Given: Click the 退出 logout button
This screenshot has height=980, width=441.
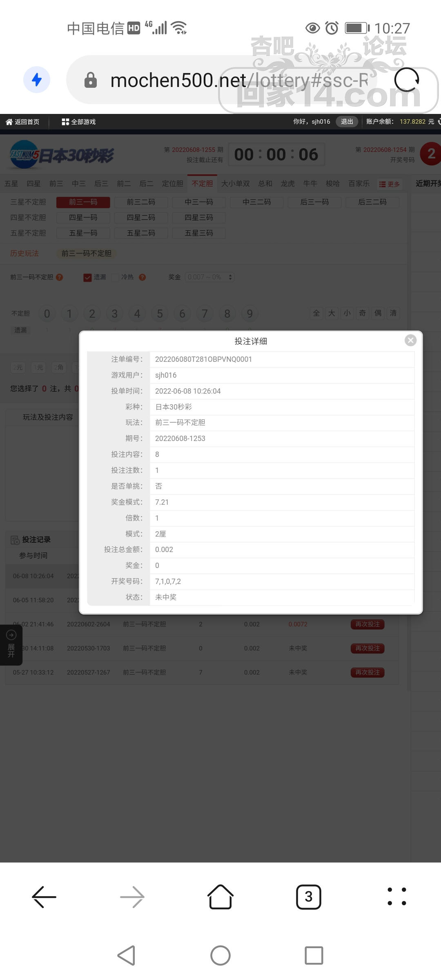Looking at the screenshot, I should pyautogui.click(x=347, y=122).
